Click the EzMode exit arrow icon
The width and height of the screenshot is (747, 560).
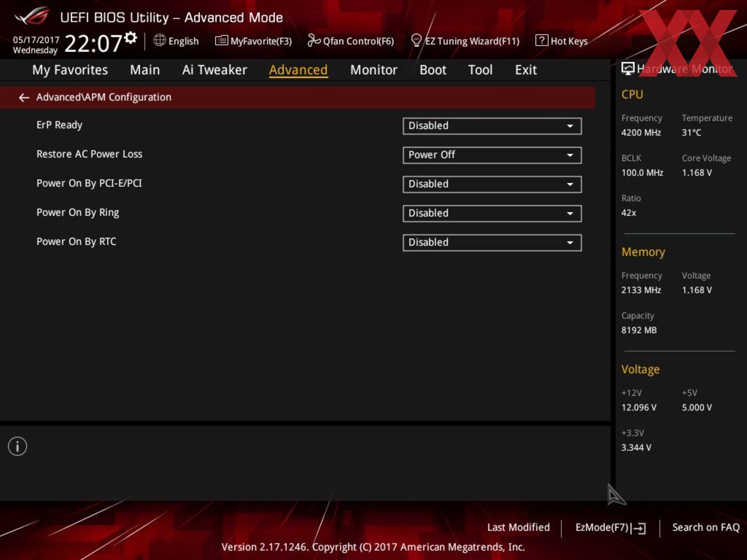point(638,528)
